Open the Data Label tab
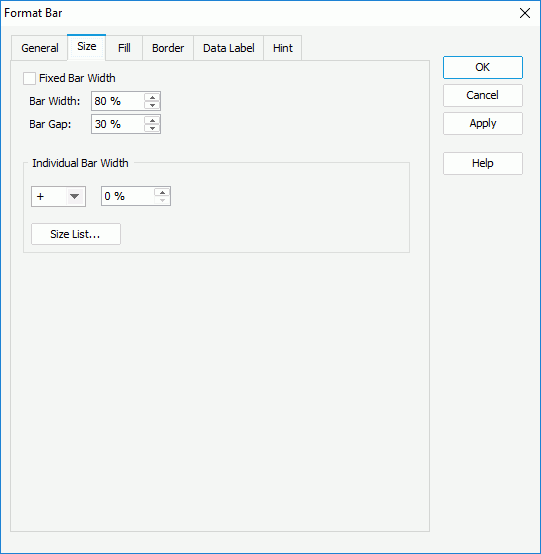The width and height of the screenshot is (541, 554). point(229,48)
